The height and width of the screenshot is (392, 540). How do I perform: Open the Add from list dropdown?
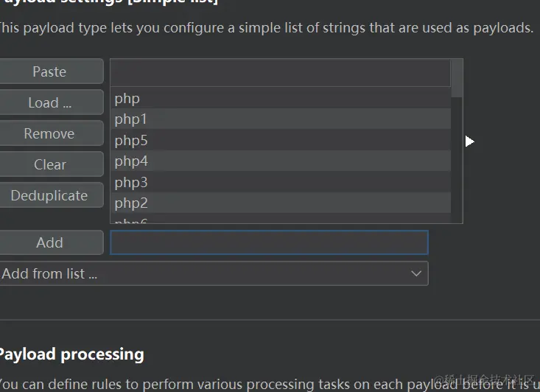click(x=214, y=273)
